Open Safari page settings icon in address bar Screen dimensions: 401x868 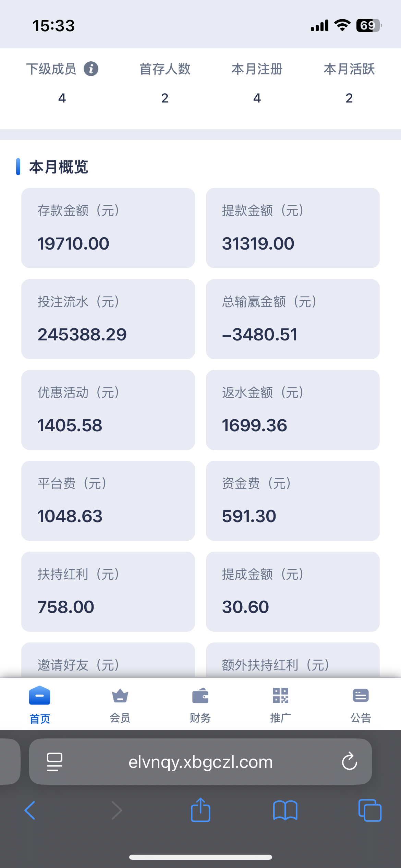click(54, 762)
